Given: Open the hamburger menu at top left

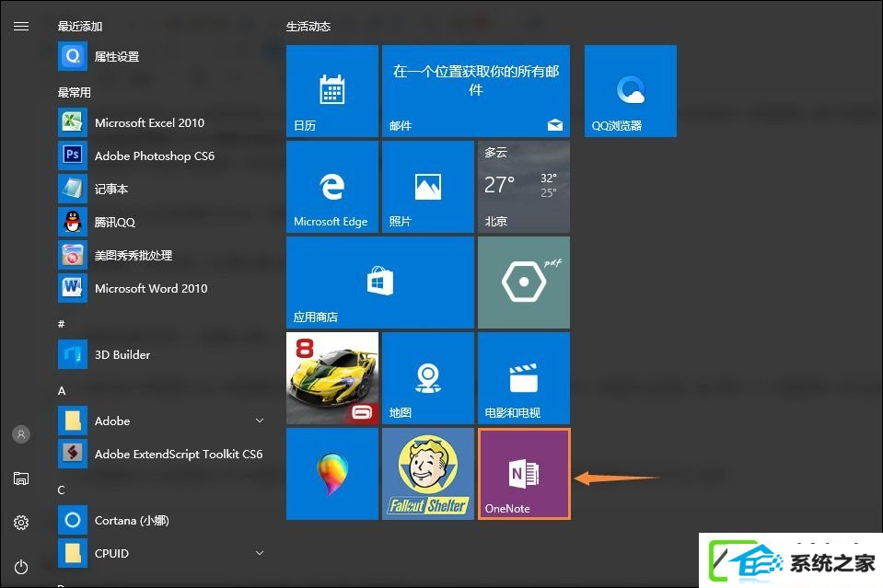Looking at the screenshot, I should [x=21, y=27].
